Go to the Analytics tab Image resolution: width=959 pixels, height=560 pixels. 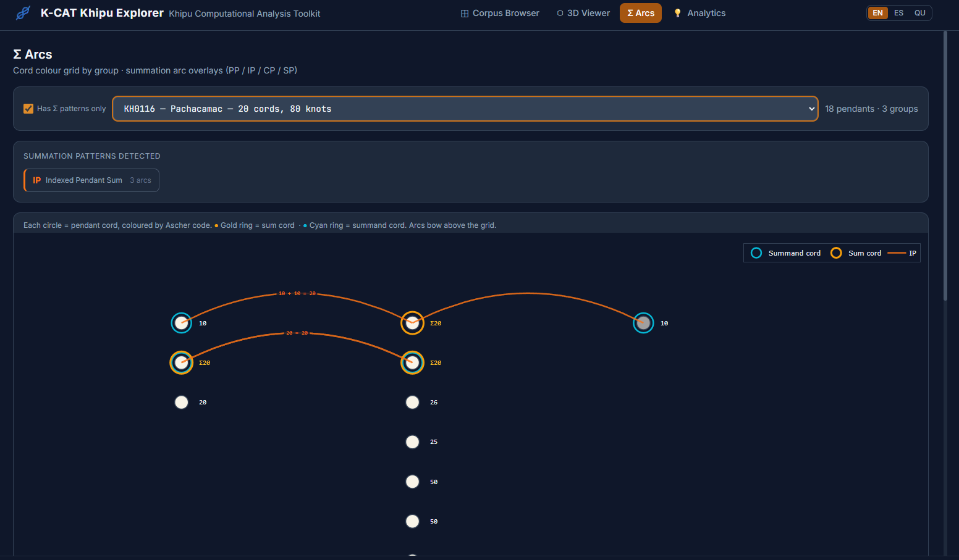[x=706, y=13]
